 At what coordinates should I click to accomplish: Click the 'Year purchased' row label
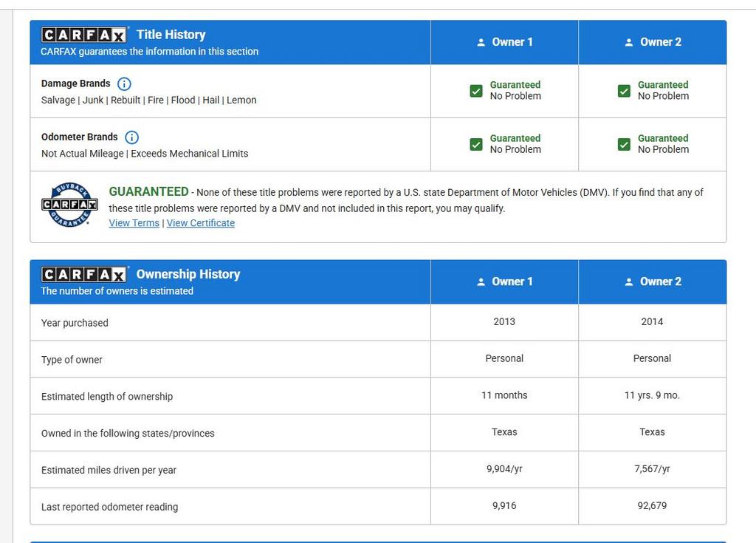(x=75, y=323)
